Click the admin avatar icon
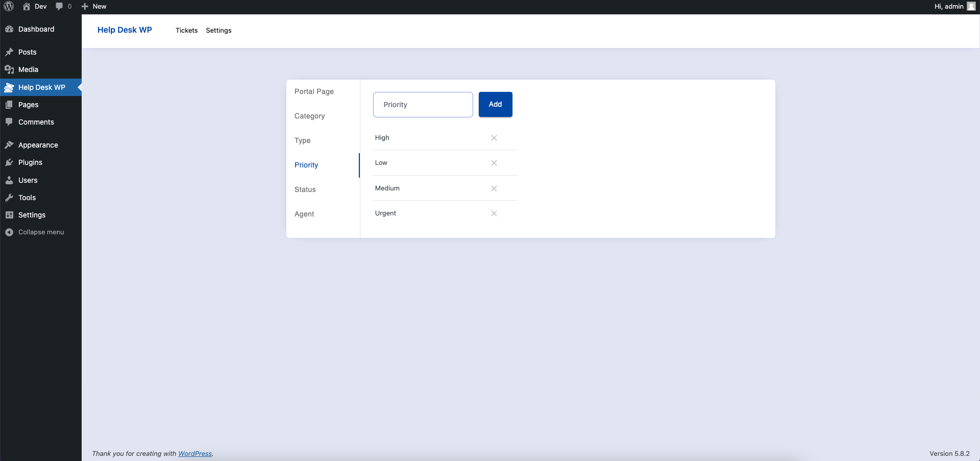 (971, 6)
